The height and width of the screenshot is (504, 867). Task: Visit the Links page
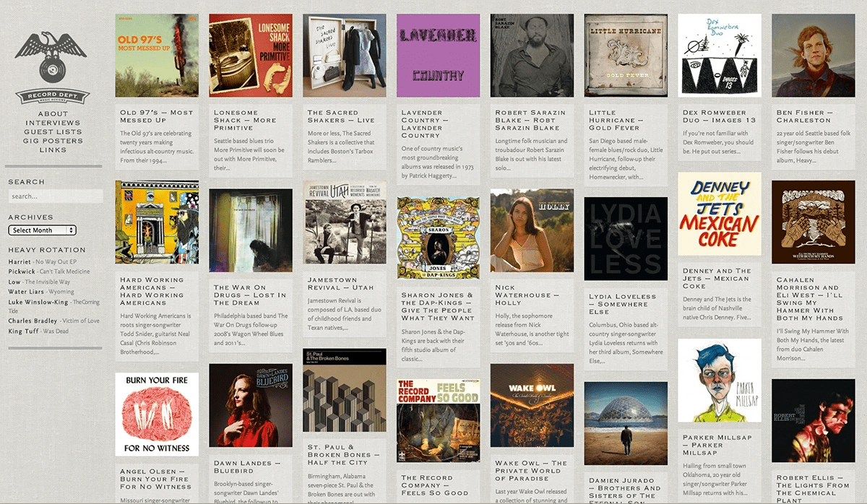coord(52,151)
